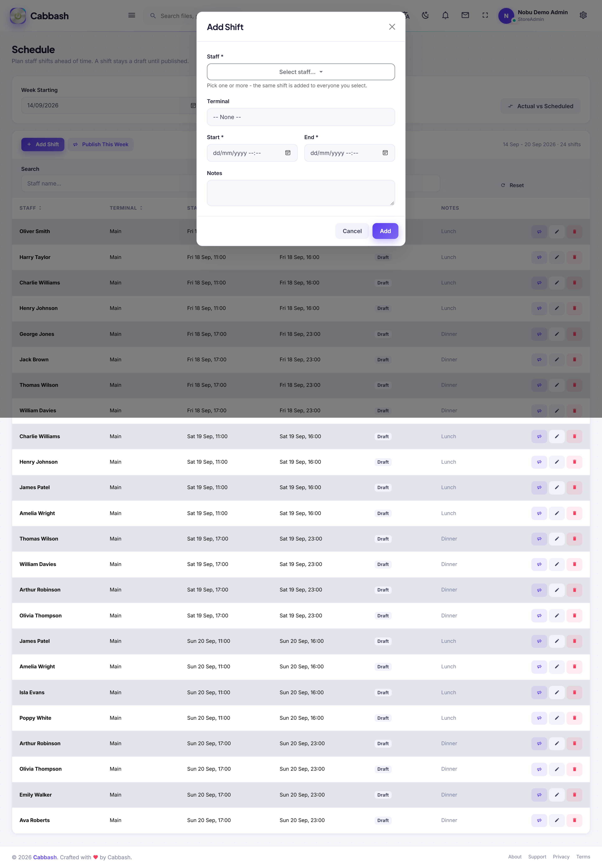Delete Ava Roberts's Sunday shift
602x868 pixels.
coord(574,821)
